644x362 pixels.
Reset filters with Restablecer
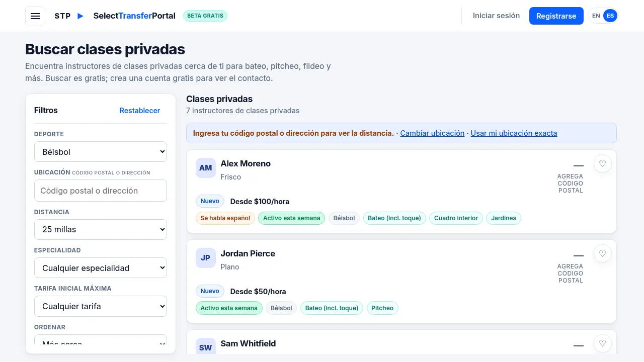pos(140,111)
